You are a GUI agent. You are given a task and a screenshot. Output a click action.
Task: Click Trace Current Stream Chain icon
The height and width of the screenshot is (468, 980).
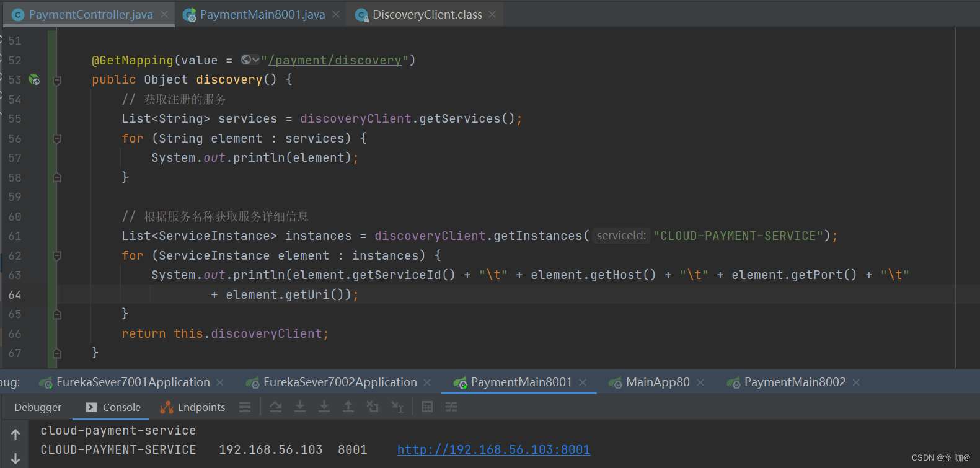coord(451,407)
